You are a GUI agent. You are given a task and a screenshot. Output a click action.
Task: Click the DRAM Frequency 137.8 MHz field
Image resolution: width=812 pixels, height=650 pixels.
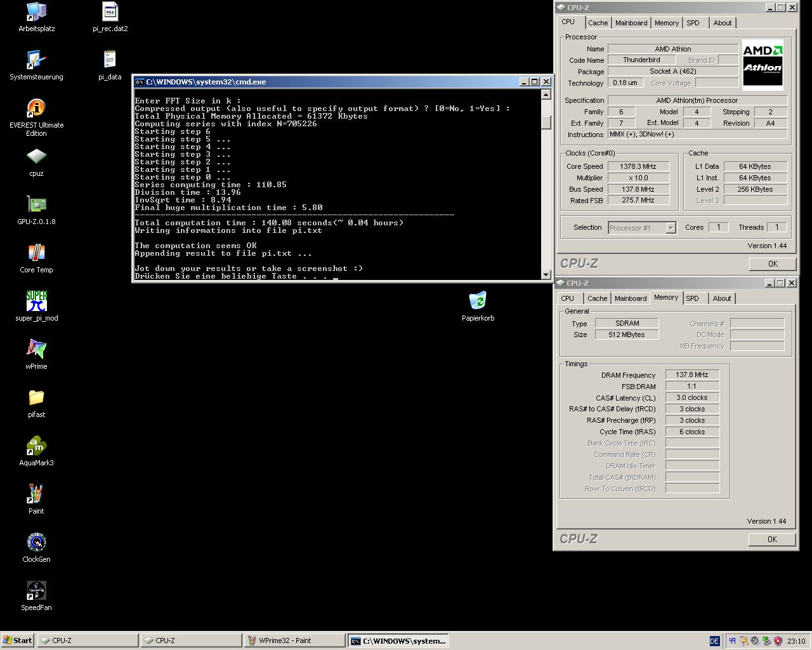click(692, 375)
